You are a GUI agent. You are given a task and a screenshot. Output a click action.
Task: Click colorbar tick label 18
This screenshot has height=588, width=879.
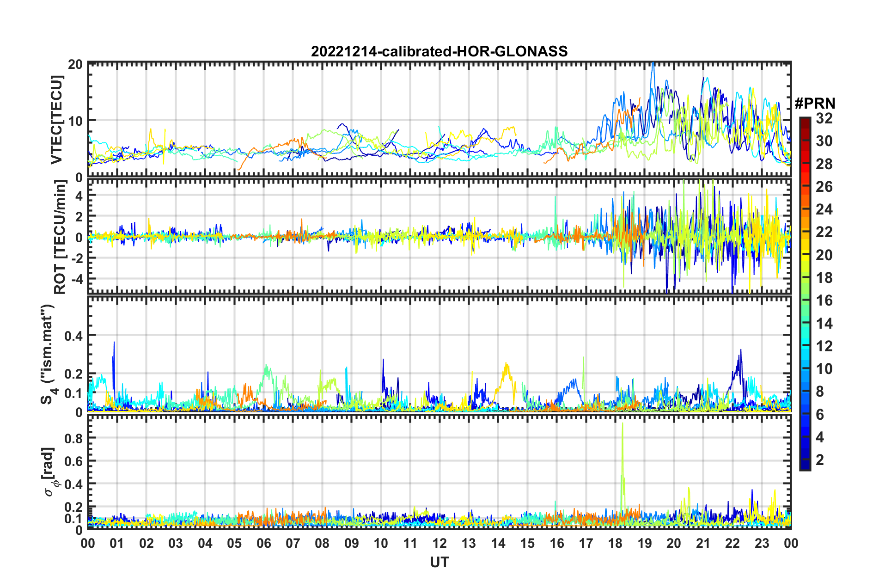[824, 278]
